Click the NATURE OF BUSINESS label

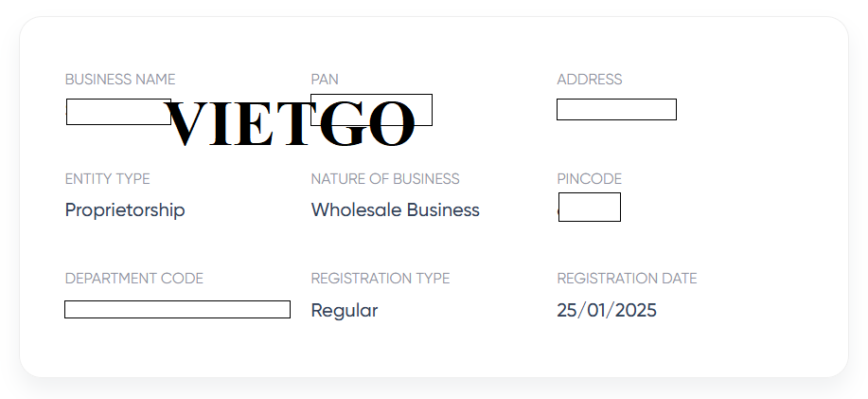click(385, 179)
